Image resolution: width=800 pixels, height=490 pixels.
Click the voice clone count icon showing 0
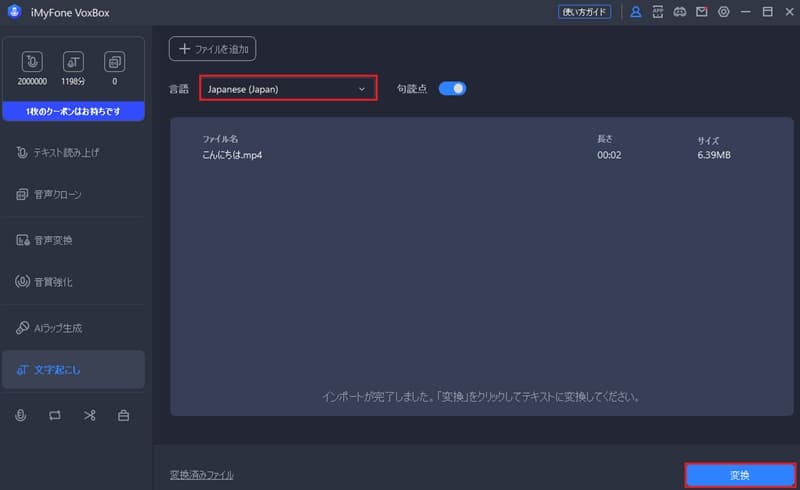point(114,62)
